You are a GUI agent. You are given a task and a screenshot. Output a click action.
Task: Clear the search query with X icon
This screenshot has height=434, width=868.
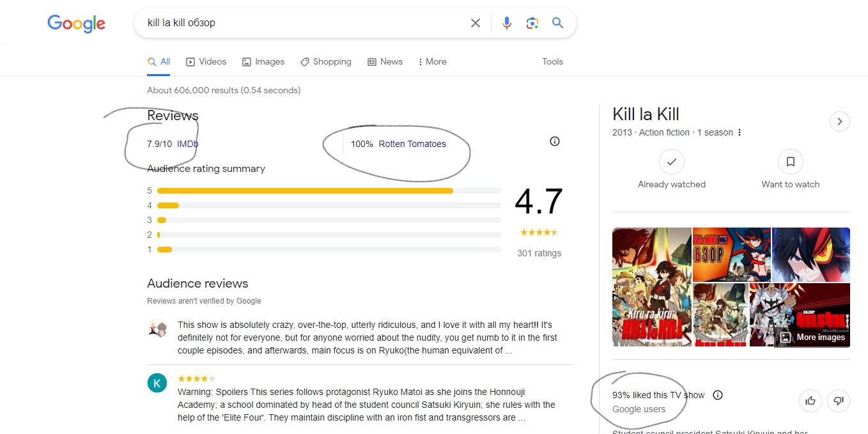pos(475,23)
